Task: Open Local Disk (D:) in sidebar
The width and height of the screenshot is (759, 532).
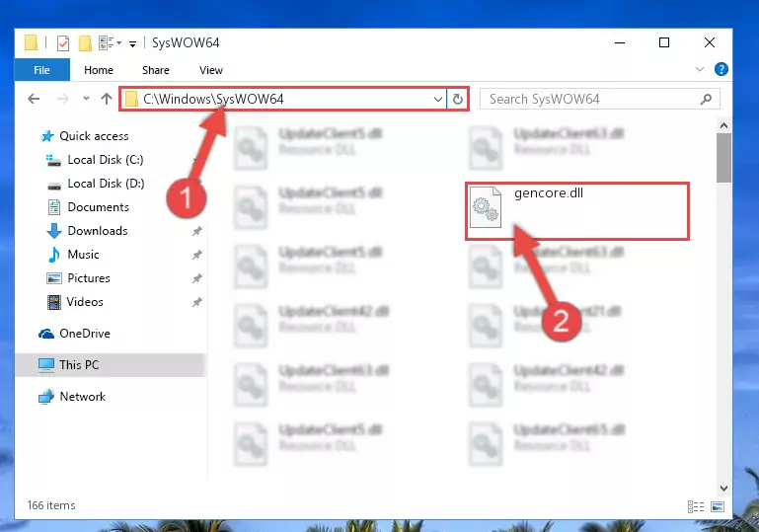Action: click(x=106, y=184)
